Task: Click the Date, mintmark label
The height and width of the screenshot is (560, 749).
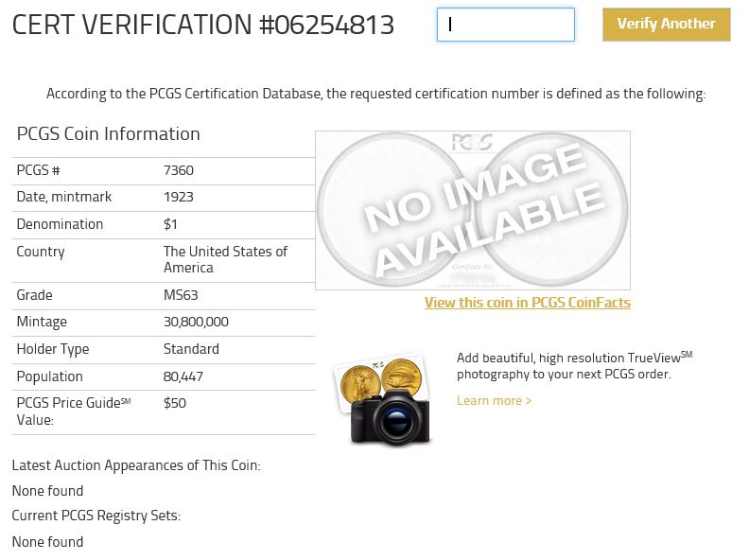Action: pyautogui.click(x=64, y=197)
